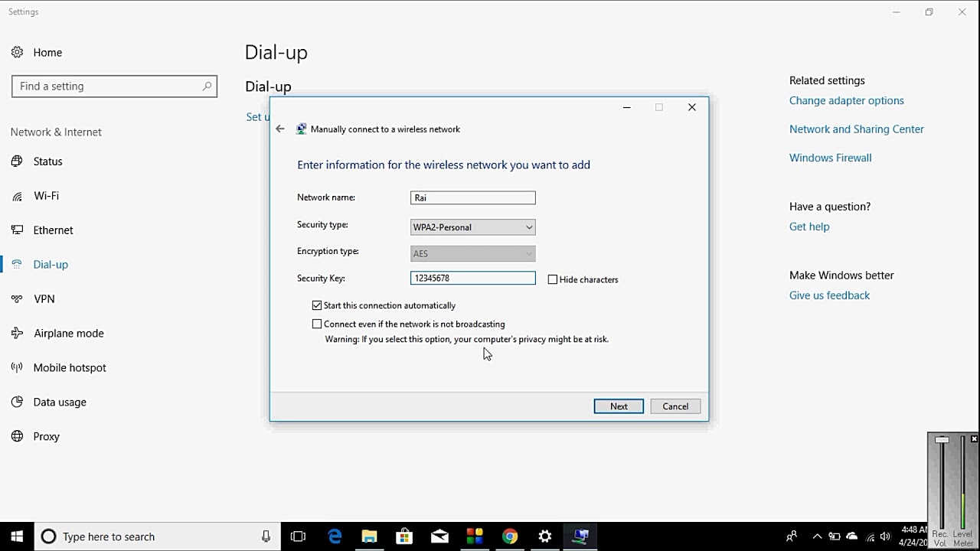Screen dimensions: 980x551
Task: Open the volume speaker icon in the tray
Action: point(886,536)
